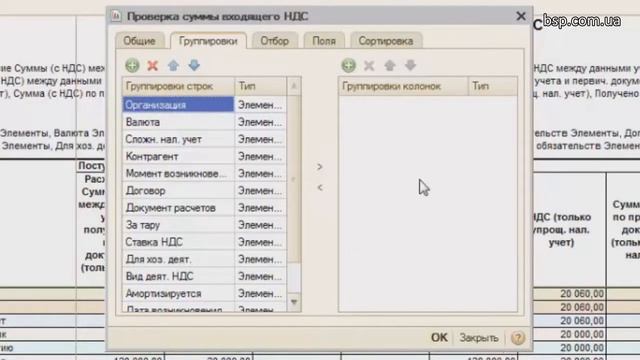Image resolution: width=640 pixels, height=360 pixels.
Task: Switch to the Общие tab
Action: (140, 41)
